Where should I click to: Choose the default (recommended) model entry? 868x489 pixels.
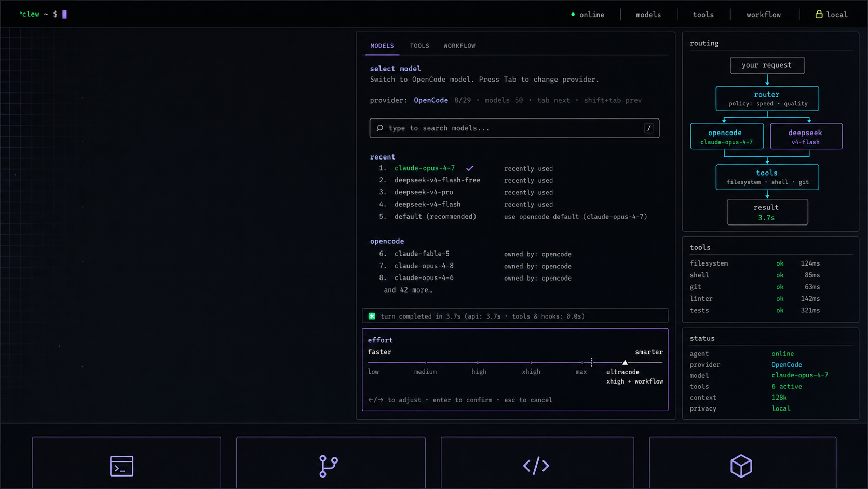435,216
